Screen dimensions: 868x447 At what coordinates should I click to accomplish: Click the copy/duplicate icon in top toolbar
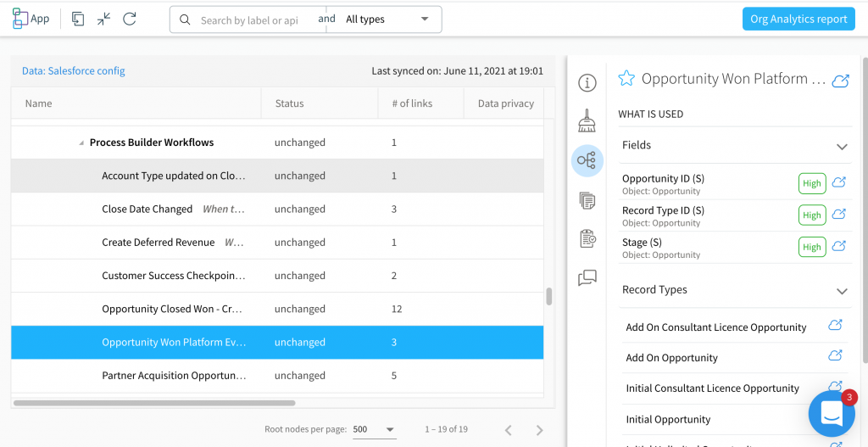[78, 19]
